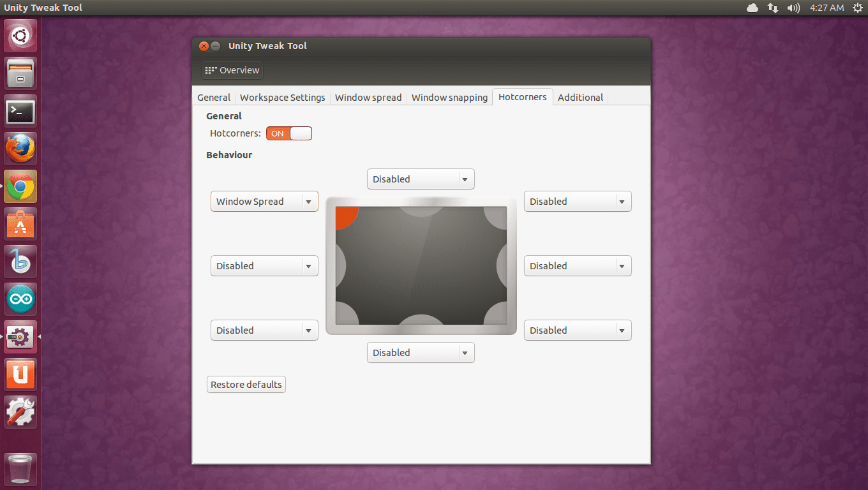
Task: Open the left edge Disabled dropdown
Action: coord(264,266)
